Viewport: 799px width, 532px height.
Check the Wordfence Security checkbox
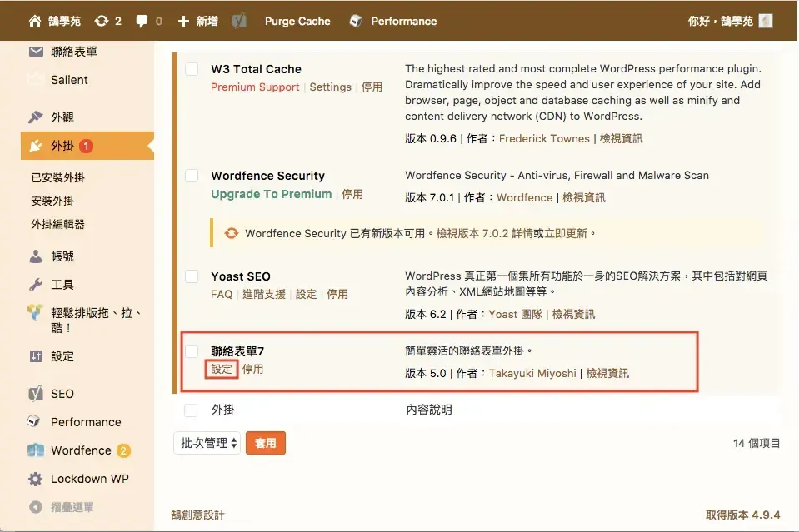[192, 176]
